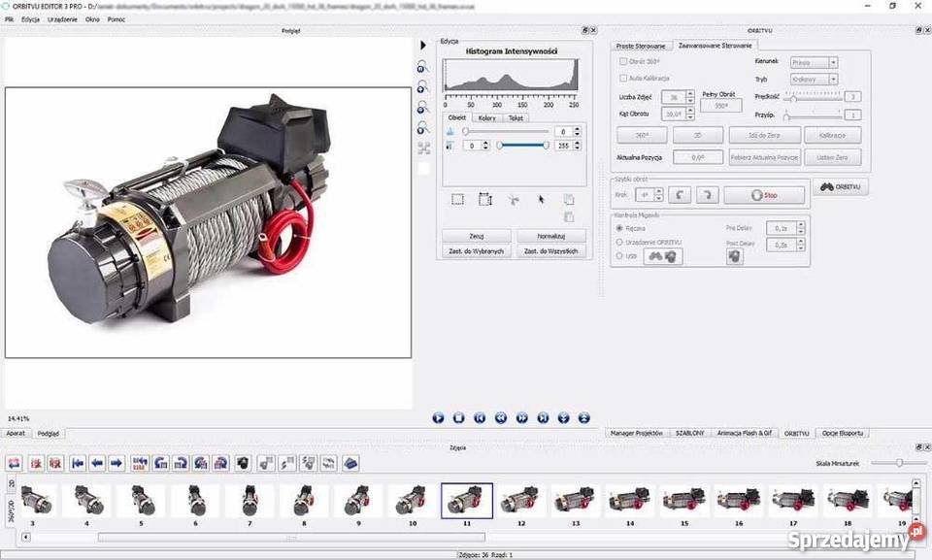Click the topmost magnifier zoom icon
The image size is (932, 560).
422,67
